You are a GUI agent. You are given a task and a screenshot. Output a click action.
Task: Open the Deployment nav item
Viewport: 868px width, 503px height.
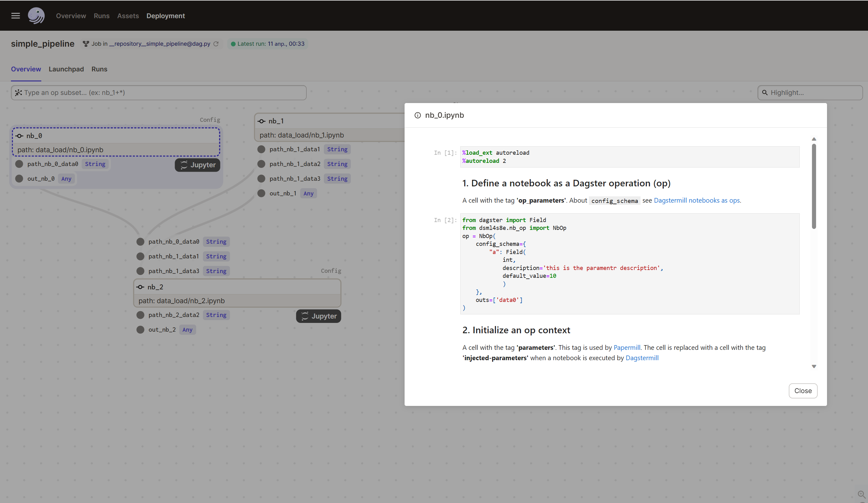pyautogui.click(x=166, y=16)
